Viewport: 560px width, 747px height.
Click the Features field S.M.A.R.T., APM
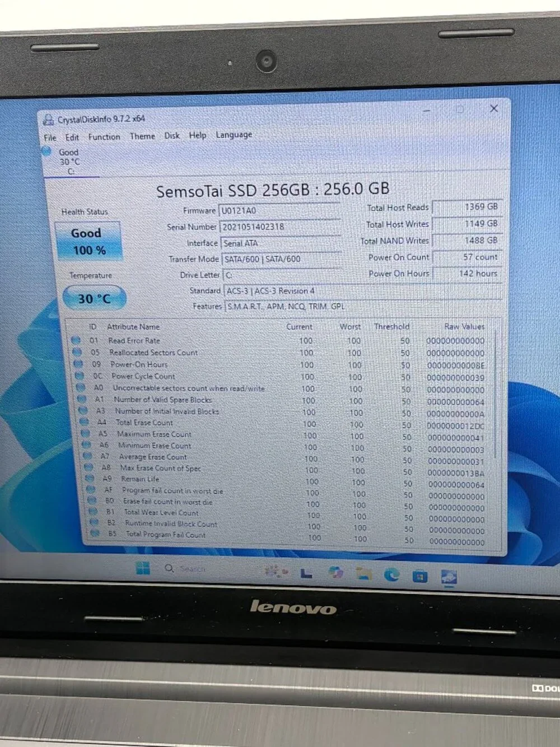coord(363,307)
